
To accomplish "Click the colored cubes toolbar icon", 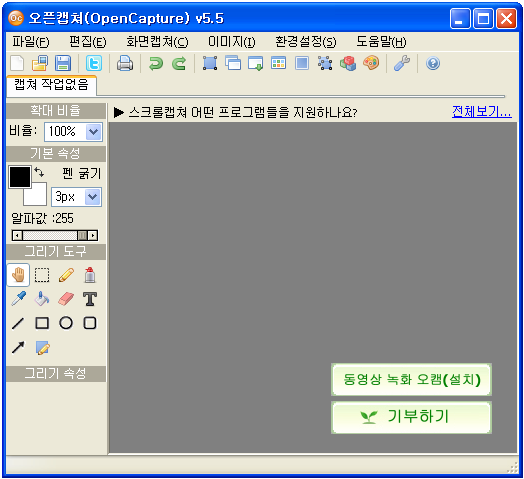I will 348,63.
